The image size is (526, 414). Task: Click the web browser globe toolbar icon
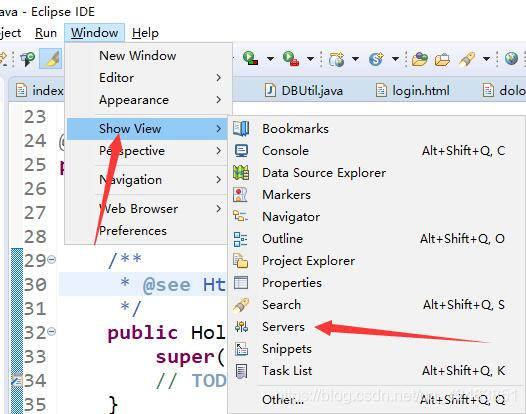click(x=511, y=59)
